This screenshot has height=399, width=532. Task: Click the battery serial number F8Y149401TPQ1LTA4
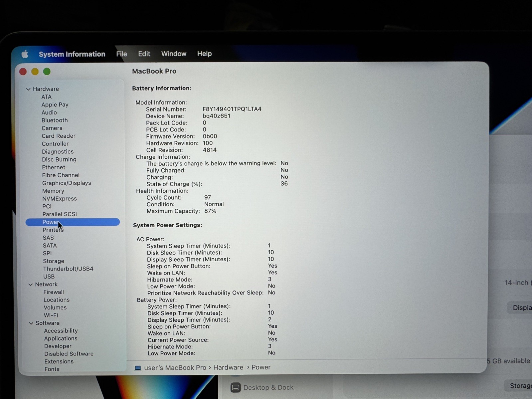tap(232, 109)
